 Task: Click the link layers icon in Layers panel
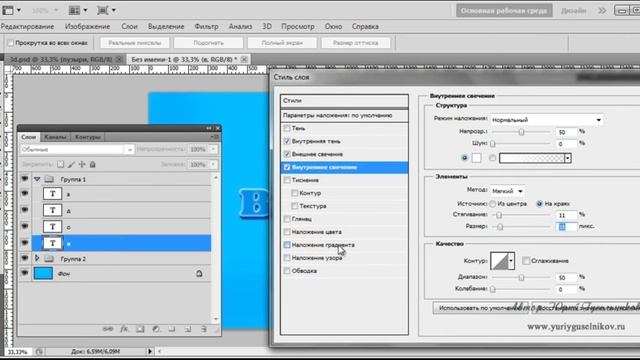(108, 329)
